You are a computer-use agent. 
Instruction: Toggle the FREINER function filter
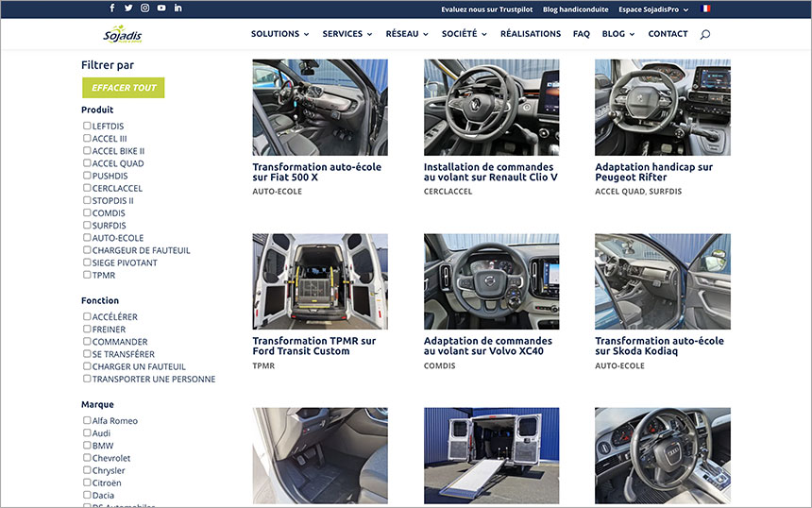click(87, 330)
